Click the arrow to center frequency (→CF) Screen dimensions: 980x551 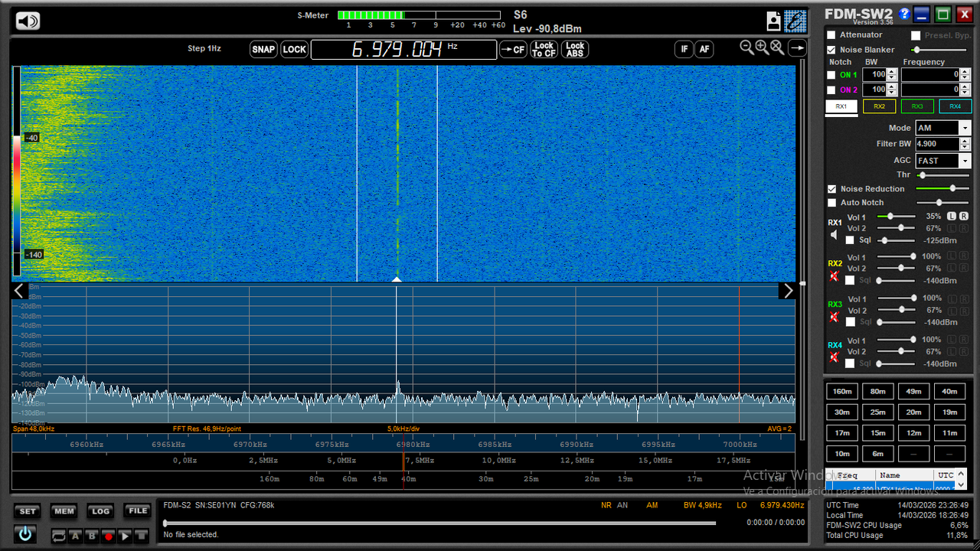click(513, 49)
